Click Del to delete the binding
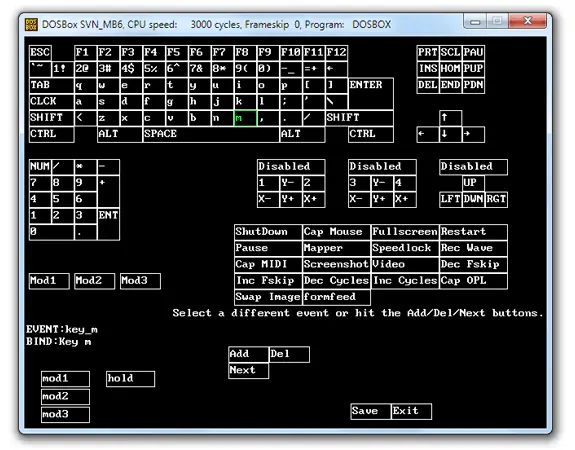The image size is (575, 450). (289, 355)
